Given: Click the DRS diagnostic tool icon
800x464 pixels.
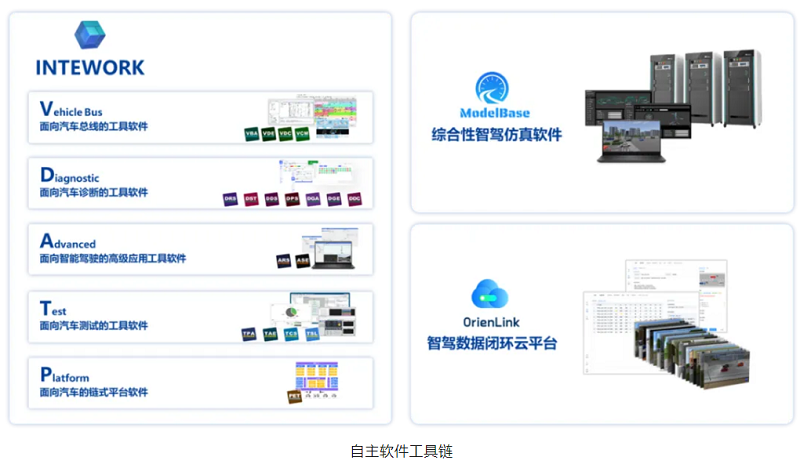Looking at the screenshot, I should 230,199.
